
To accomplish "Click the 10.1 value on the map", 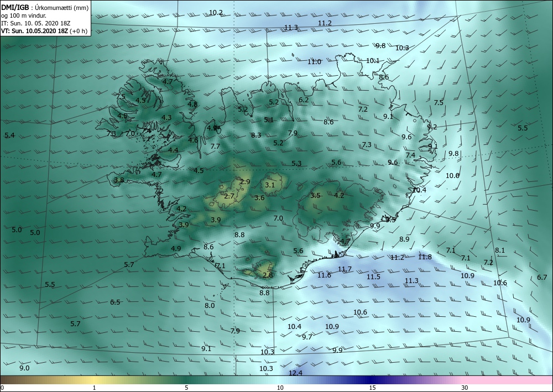I will 372,61.
